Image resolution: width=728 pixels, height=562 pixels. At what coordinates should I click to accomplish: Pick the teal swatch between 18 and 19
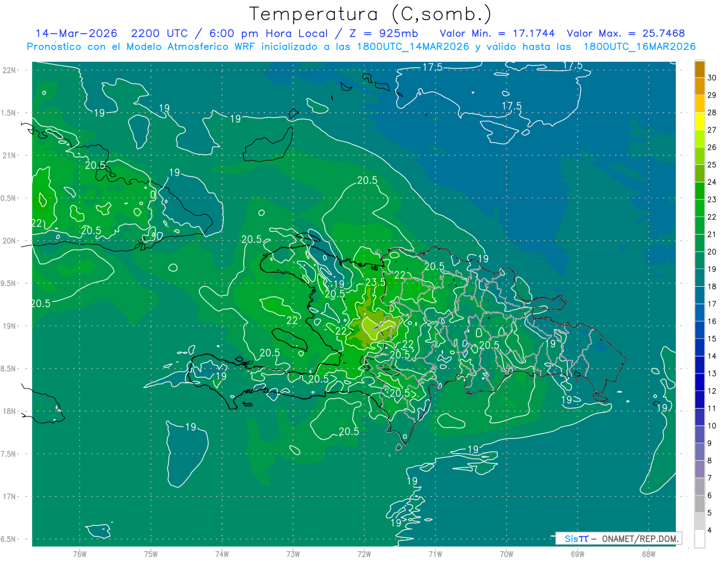tap(699, 278)
